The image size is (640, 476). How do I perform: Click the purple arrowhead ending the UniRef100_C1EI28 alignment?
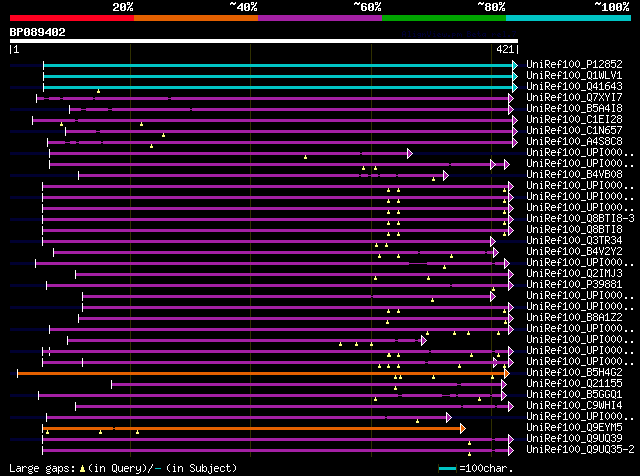[x=515, y=120]
